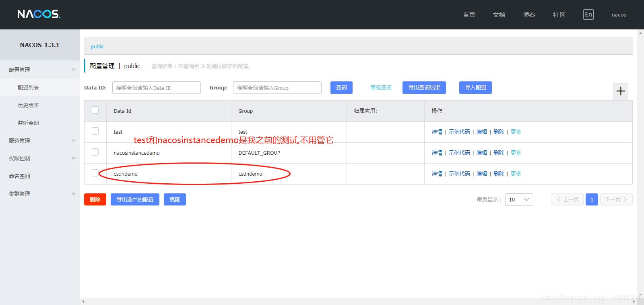Collapse the 配置管理 sidebar section
Viewport: 644px width, 305px height.
(x=40, y=70)
